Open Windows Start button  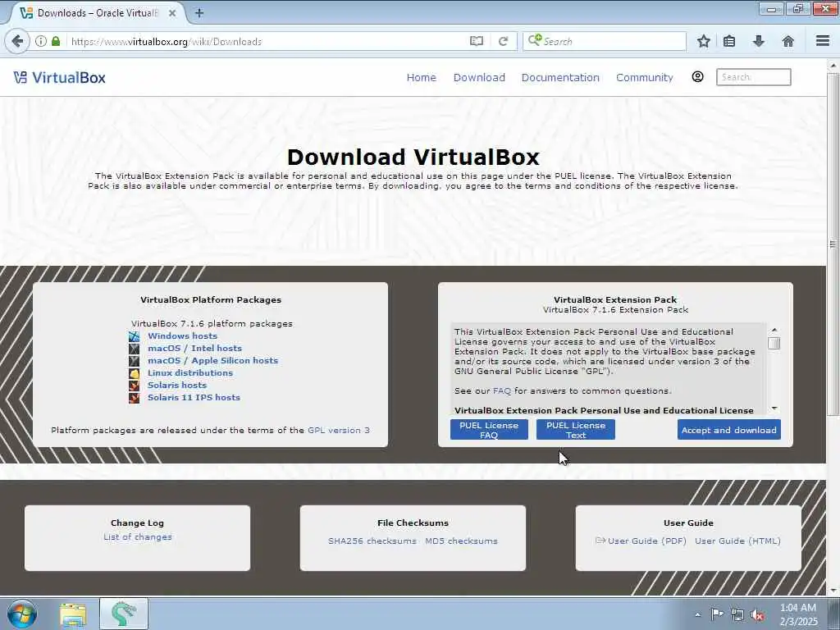pos(22,614)
